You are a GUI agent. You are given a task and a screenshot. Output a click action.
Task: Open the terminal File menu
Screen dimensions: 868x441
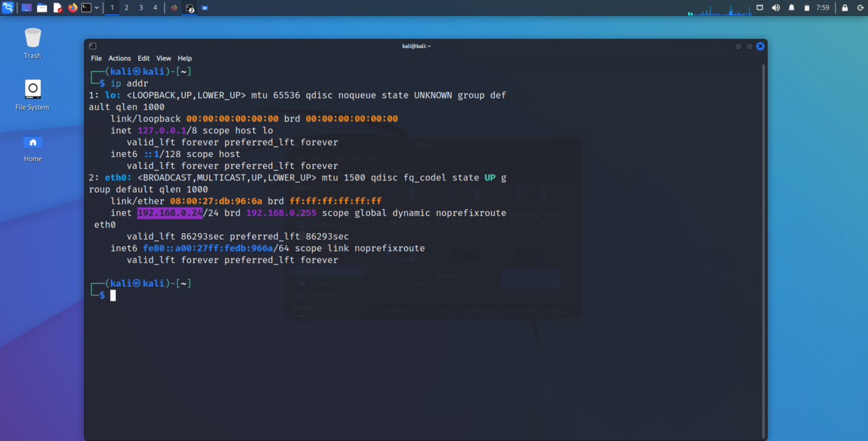point(96,58)
